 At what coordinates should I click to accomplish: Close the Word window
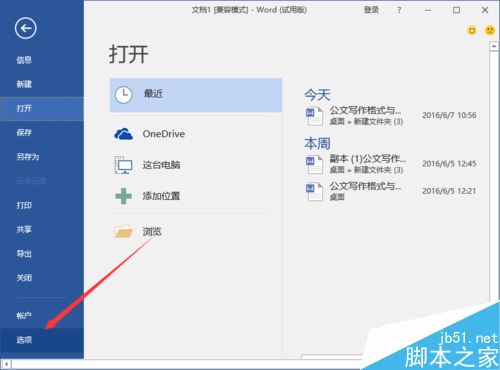pos(485,10)
